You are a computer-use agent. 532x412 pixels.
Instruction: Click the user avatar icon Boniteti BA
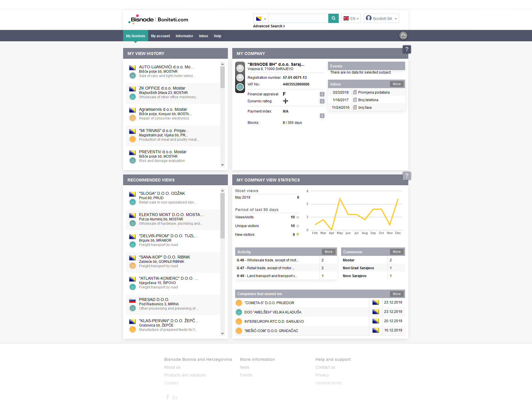(x=368, y=18)
